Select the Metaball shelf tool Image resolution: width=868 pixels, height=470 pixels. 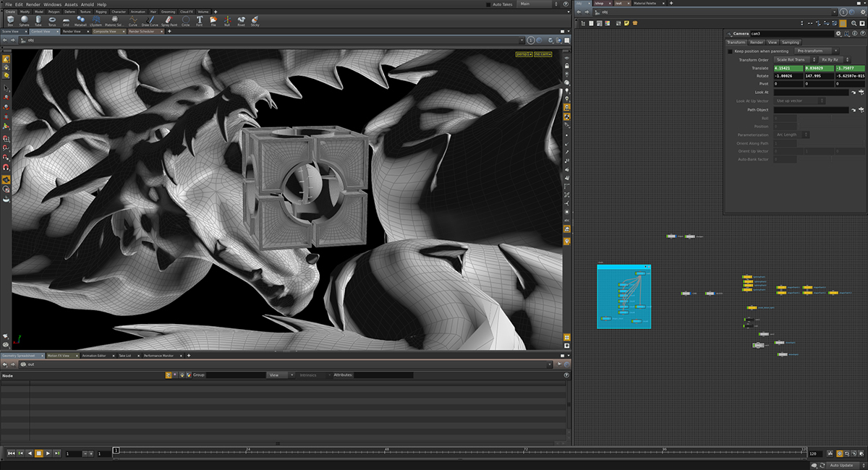[81, 20]
